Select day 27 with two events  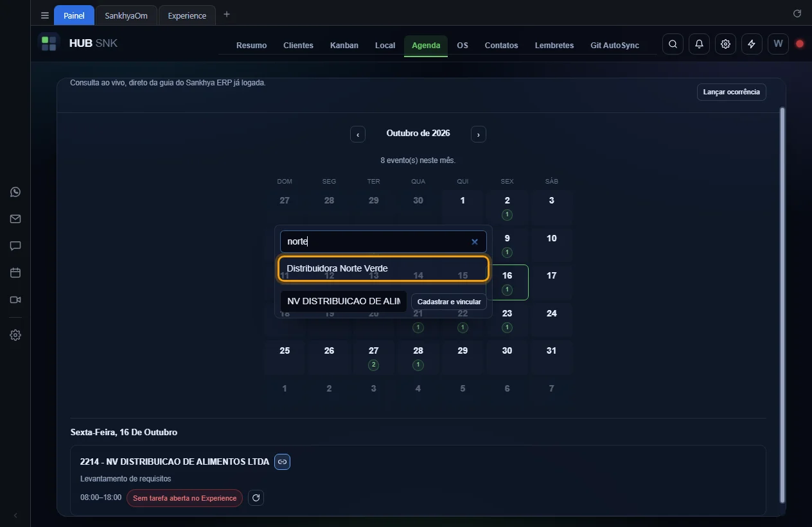[x=373, y=357]
